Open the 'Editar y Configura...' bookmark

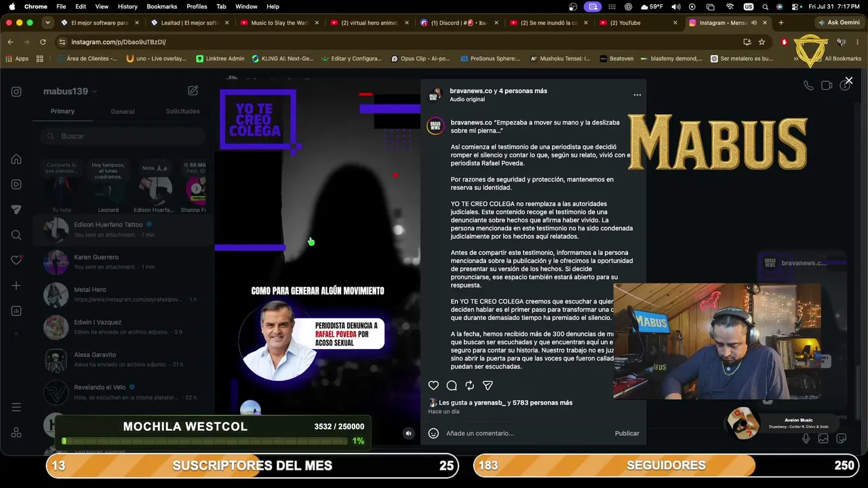click(x=351, y=58)
